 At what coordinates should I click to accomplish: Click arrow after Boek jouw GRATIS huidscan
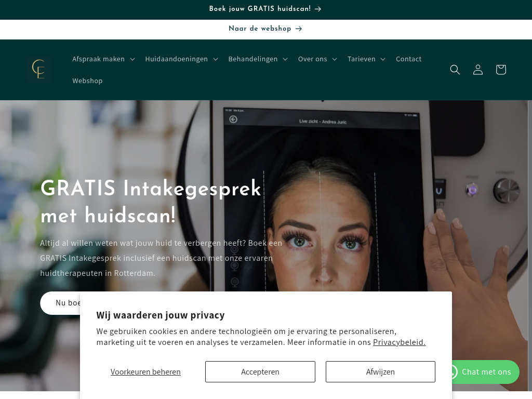point(318,9)
